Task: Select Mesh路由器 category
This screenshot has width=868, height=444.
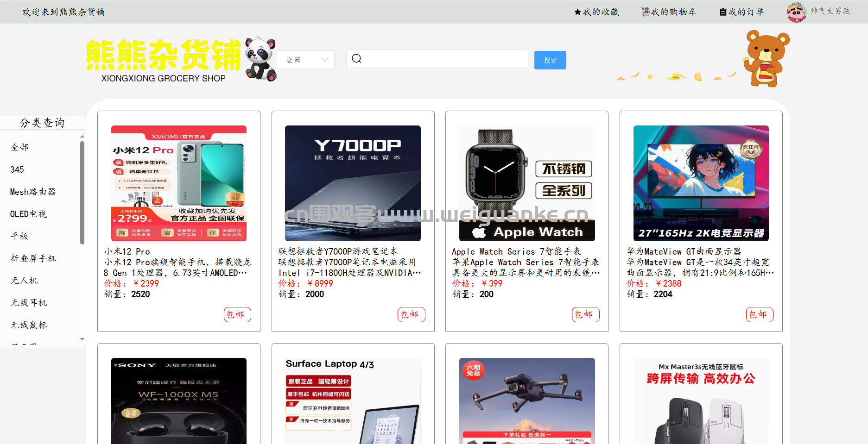Action: [33, 192]
